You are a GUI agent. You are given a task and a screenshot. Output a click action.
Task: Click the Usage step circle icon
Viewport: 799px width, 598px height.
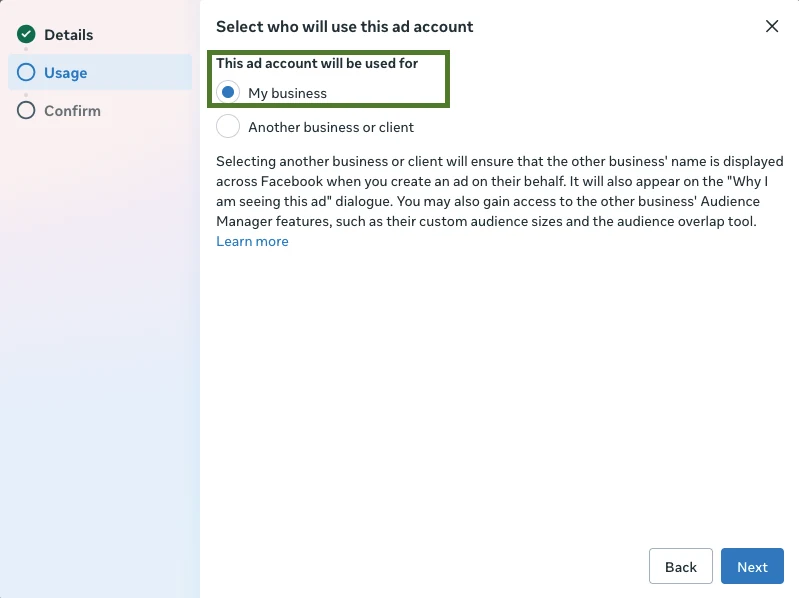coord(26,72)
